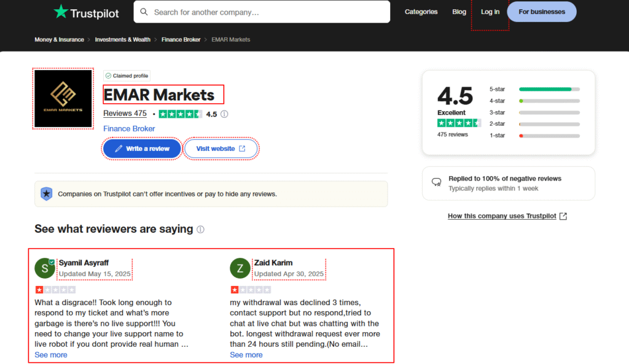Click the Visit website button
The height and width of the screenshot is (364, 629).
[221, 149]
